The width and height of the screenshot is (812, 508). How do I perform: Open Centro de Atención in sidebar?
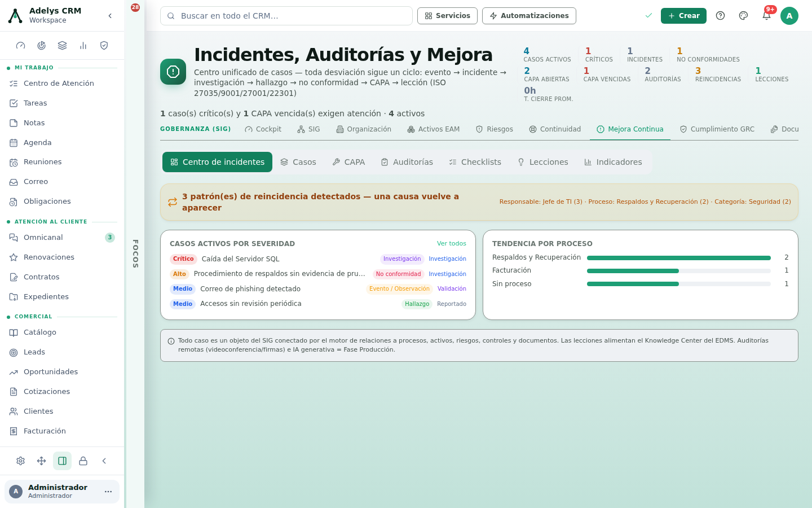point(62,84)
